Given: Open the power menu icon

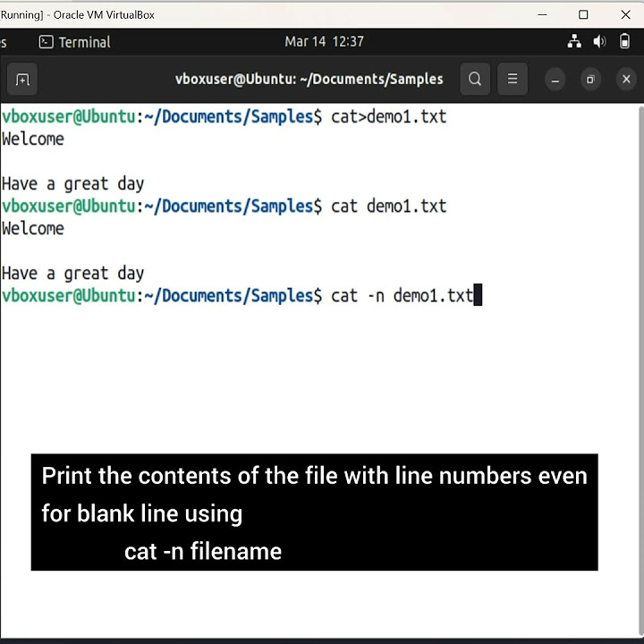Looking at the screenshot, I should 625,42.
